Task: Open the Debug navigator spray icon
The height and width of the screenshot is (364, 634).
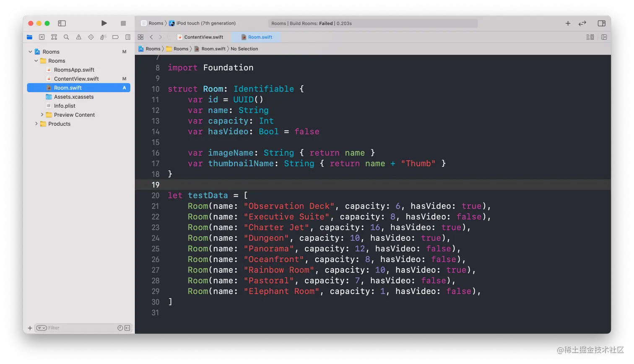Action: click(103, 37)
